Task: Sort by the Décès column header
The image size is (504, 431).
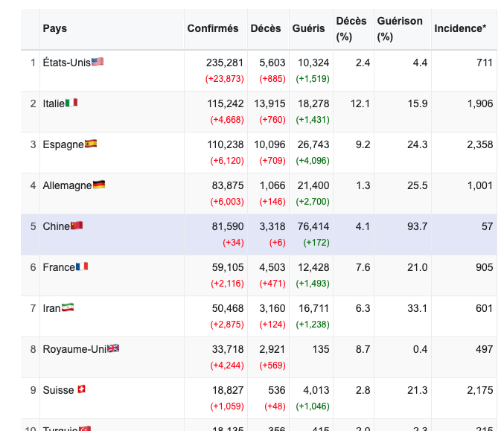Action: point(266,28)
